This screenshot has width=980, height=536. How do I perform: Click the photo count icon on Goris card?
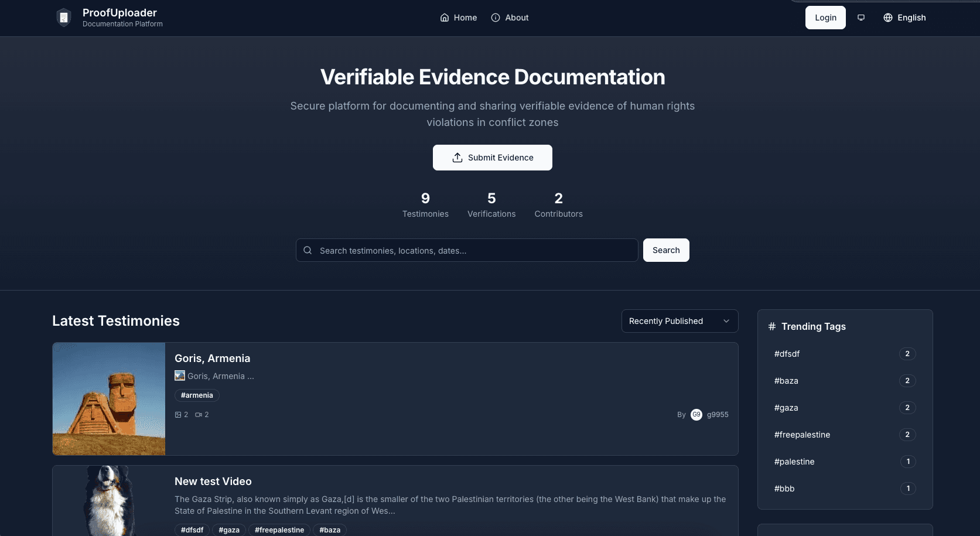[179, 414]
